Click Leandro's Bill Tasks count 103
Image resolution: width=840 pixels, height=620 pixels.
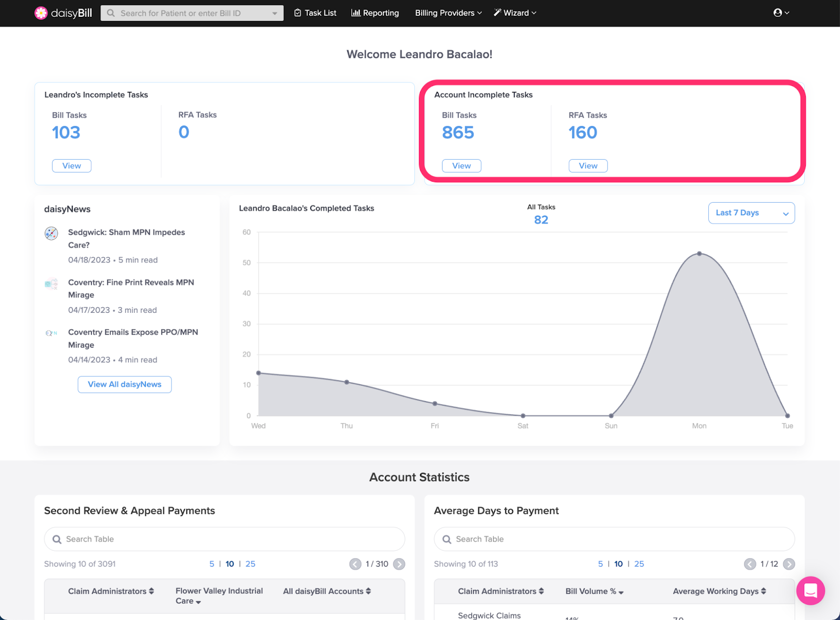(66, 132)
